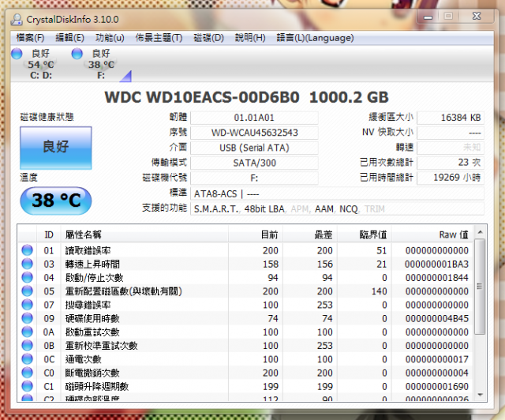Click the attribute list vertical scrollbar thumb
505x420 pixels.
point(480,287)
